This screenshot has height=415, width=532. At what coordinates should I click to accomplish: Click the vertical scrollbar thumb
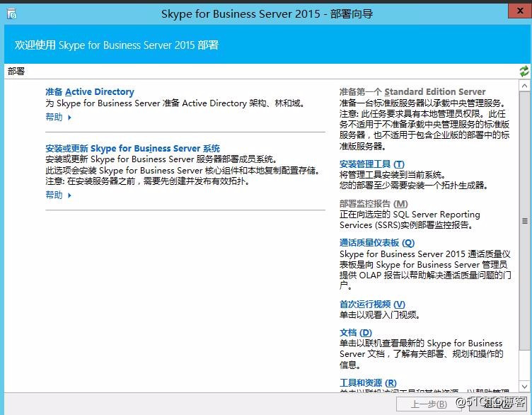click(524, 220)
